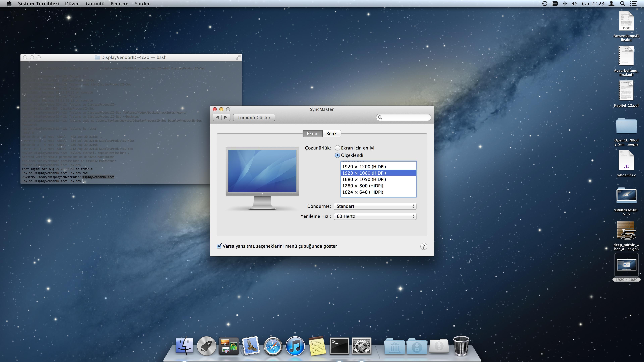Click the back arrow in SyncMaster toolbar
Viewport: 644px width, 362px height.
point(217,117)
